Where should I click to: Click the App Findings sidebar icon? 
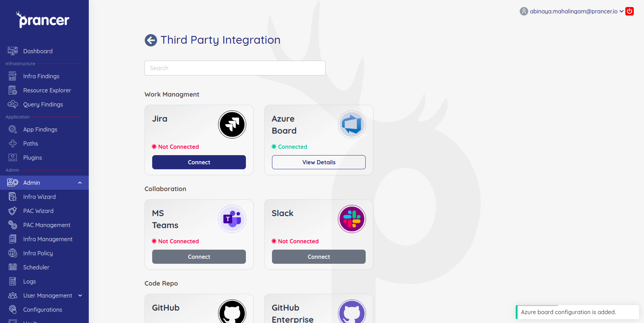(13, 129)
